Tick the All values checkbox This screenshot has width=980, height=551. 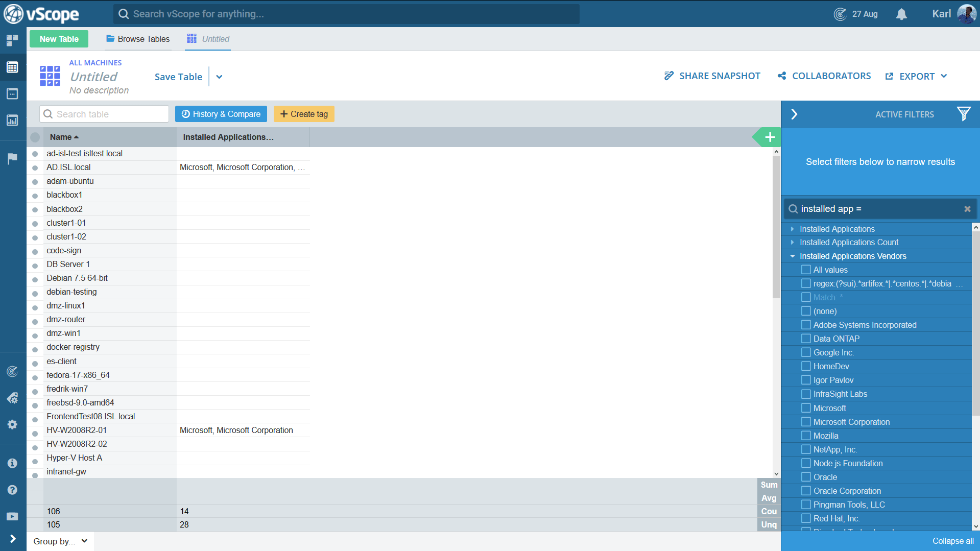806,270
